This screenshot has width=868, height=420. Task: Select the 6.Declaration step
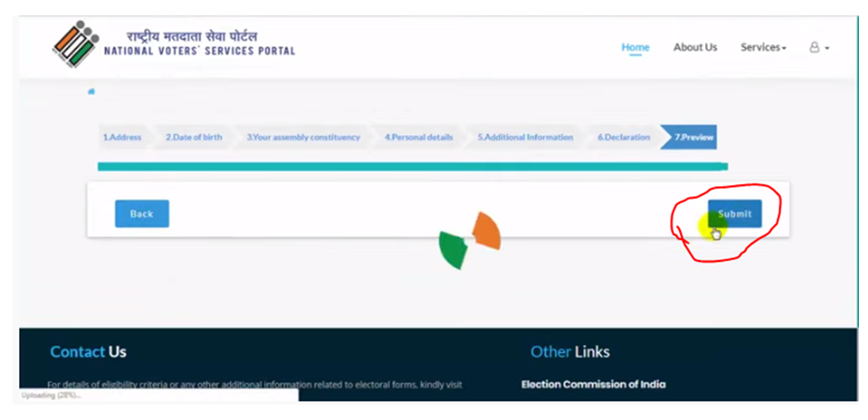pos(623,137)
